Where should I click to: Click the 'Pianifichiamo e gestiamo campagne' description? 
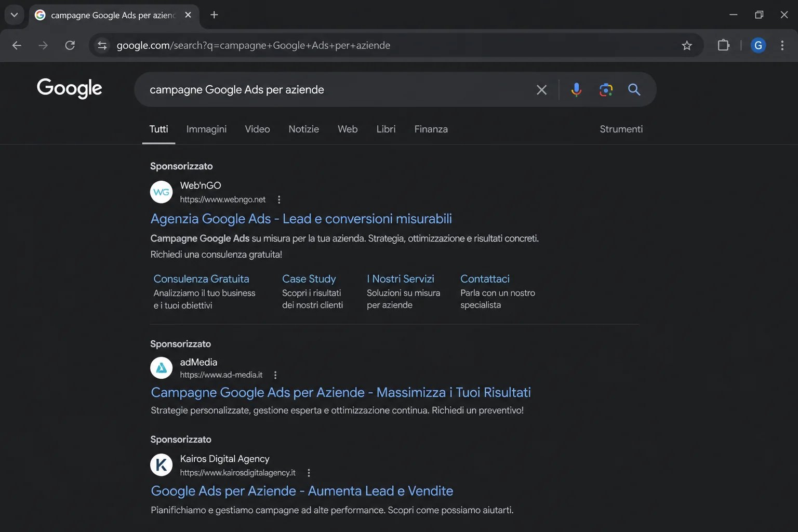point(332,510)
